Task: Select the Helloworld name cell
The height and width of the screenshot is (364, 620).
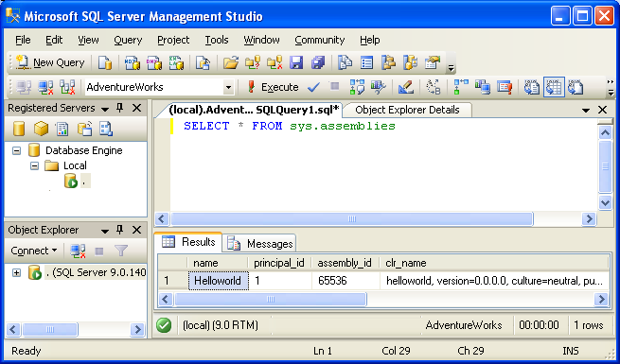Action: [x=219, y=281]
